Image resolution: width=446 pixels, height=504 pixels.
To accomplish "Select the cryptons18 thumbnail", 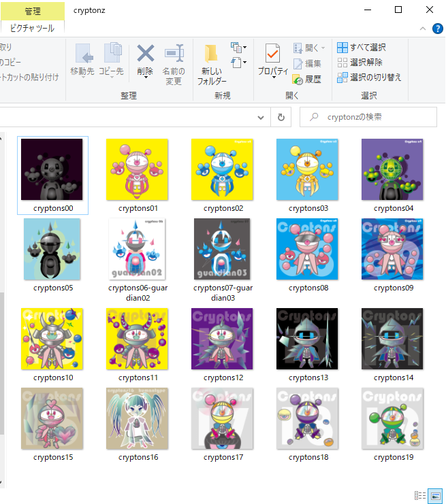I will click(307, 418).
